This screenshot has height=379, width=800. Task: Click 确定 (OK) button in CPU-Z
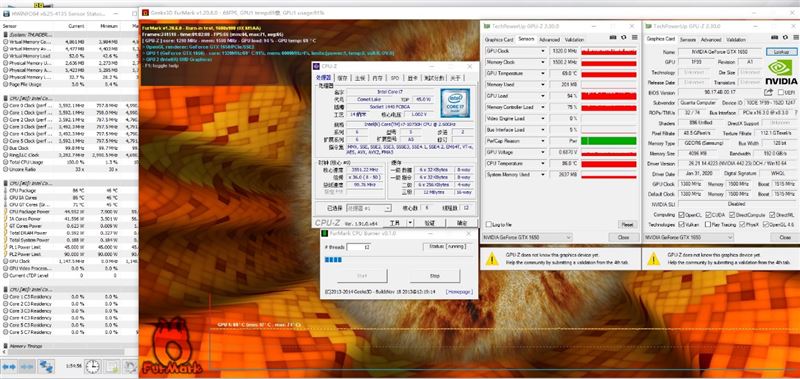click(x=461, y=223)
